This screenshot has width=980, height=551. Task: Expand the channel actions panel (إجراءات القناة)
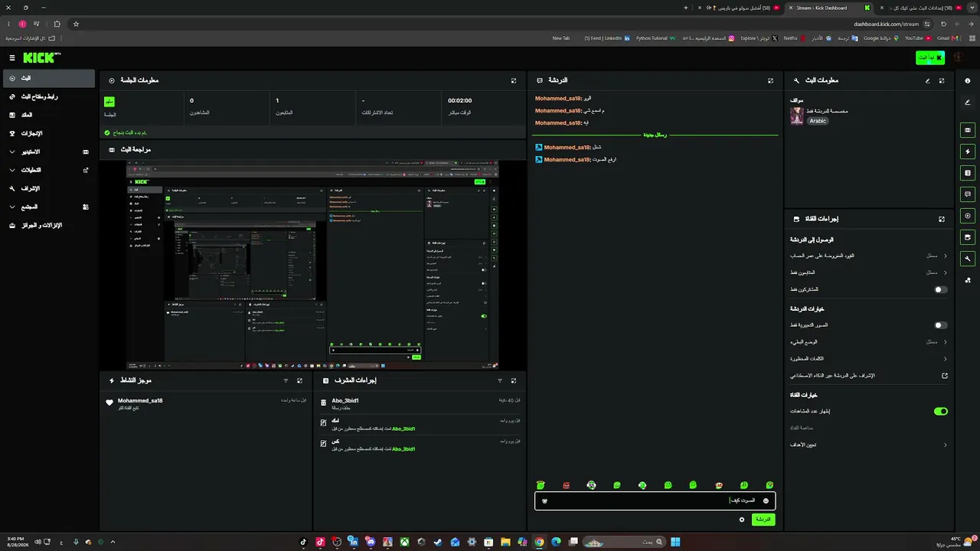(x=942, y=219)
